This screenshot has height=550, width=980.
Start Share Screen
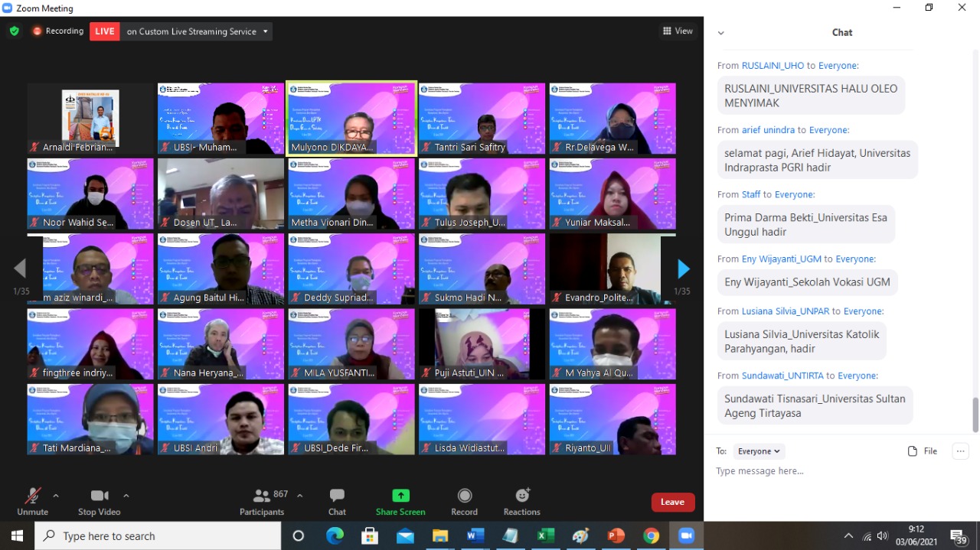coord(400,503)
